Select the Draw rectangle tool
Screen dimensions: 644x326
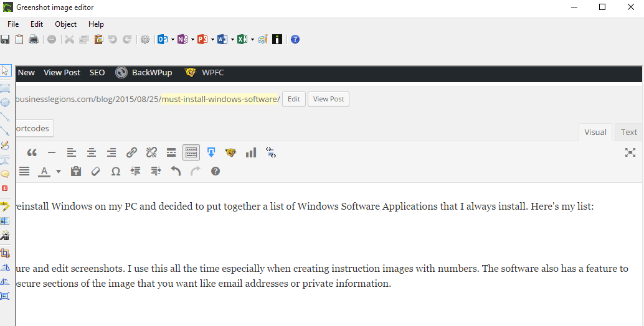5,88
